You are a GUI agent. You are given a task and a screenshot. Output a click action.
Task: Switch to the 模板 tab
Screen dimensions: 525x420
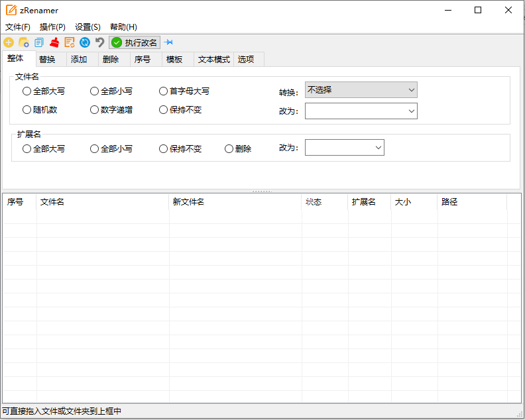pyautogui.click(x=178, y=59)
